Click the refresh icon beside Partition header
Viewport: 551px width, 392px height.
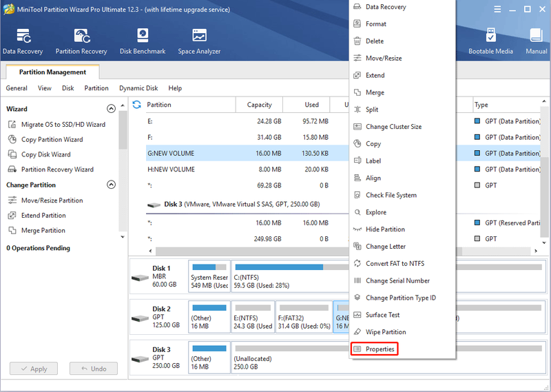[136, 105]
